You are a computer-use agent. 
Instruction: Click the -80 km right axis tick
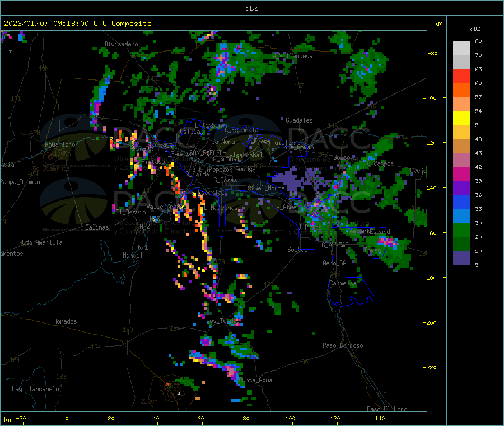click(433, 53)
